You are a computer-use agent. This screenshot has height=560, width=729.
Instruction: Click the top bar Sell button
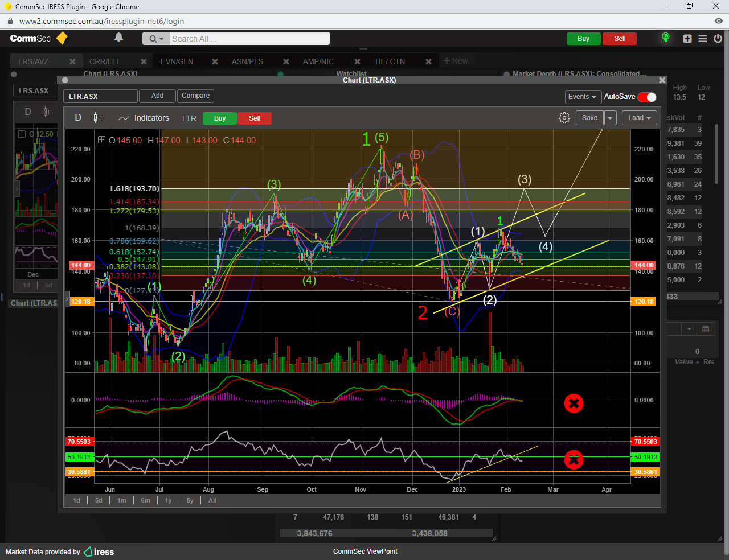click(620, 39)
